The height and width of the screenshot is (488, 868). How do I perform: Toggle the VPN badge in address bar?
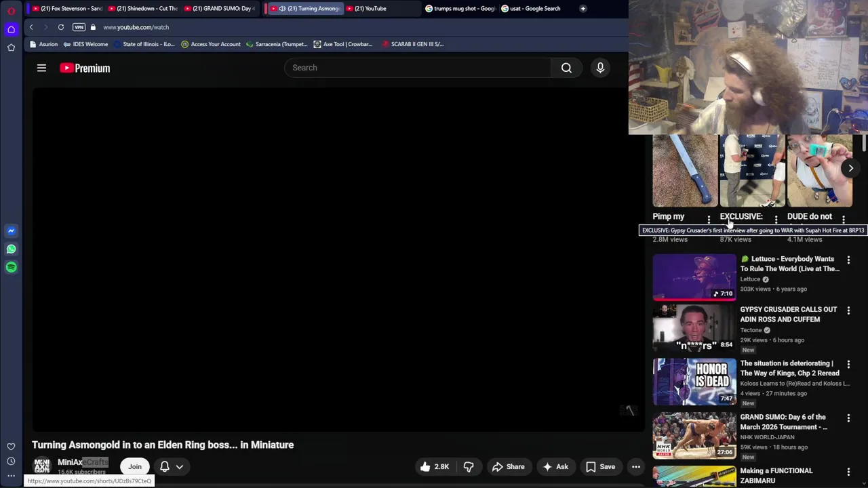coord(79,27)
